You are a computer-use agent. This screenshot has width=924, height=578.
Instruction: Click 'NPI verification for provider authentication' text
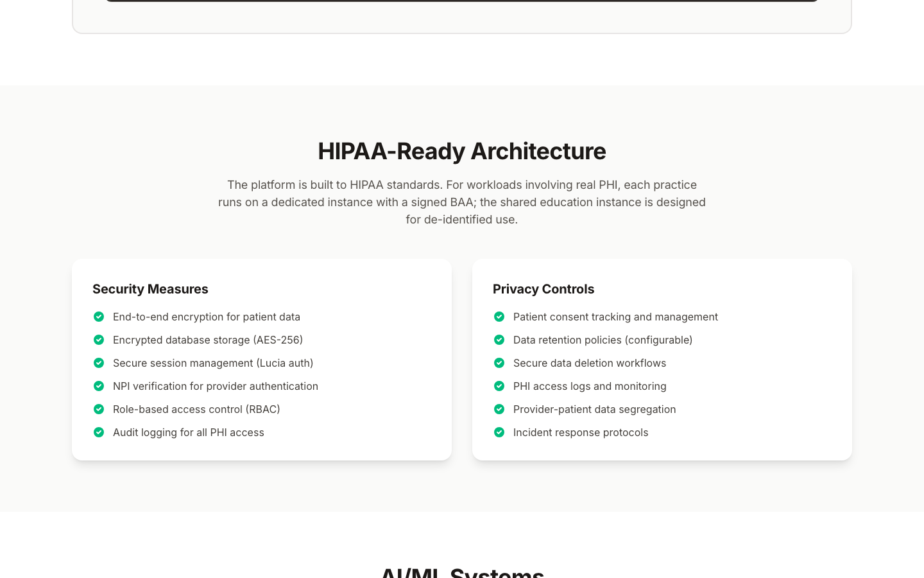tap(216, 386)
